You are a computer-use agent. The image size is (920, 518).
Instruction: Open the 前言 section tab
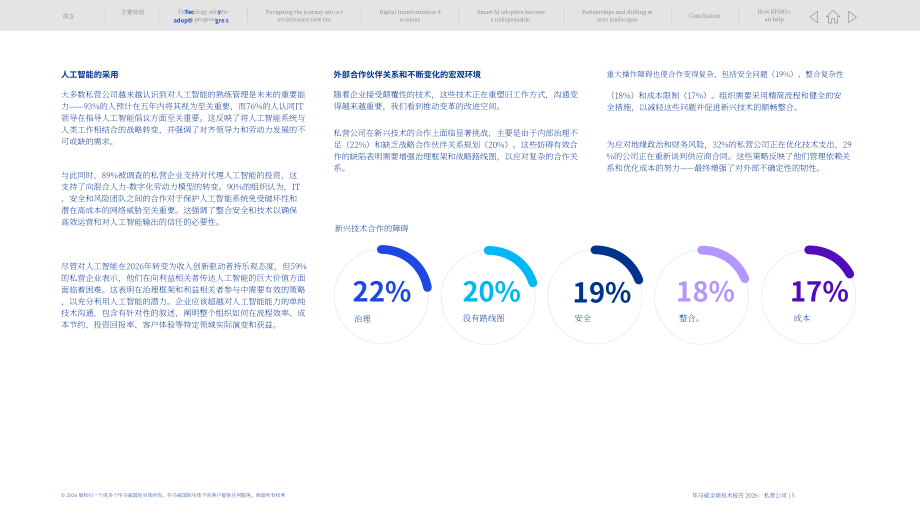coord(69,16)
